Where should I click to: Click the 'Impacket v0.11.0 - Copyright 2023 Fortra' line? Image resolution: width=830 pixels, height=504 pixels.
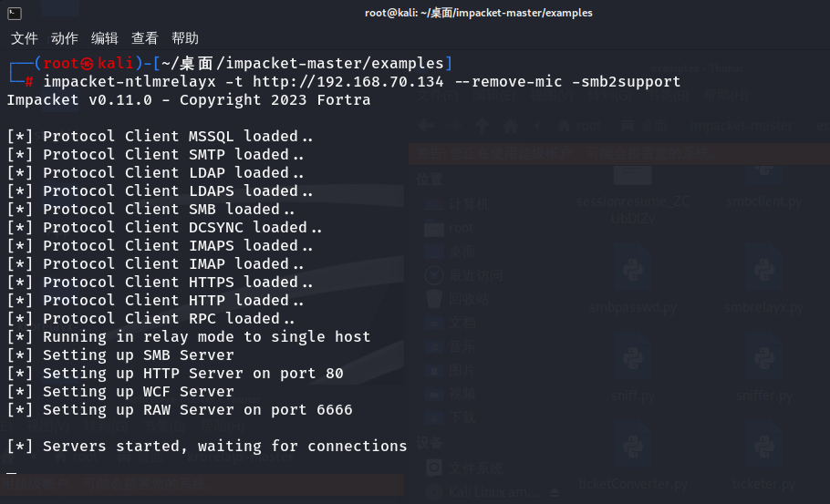pos(189,100)
